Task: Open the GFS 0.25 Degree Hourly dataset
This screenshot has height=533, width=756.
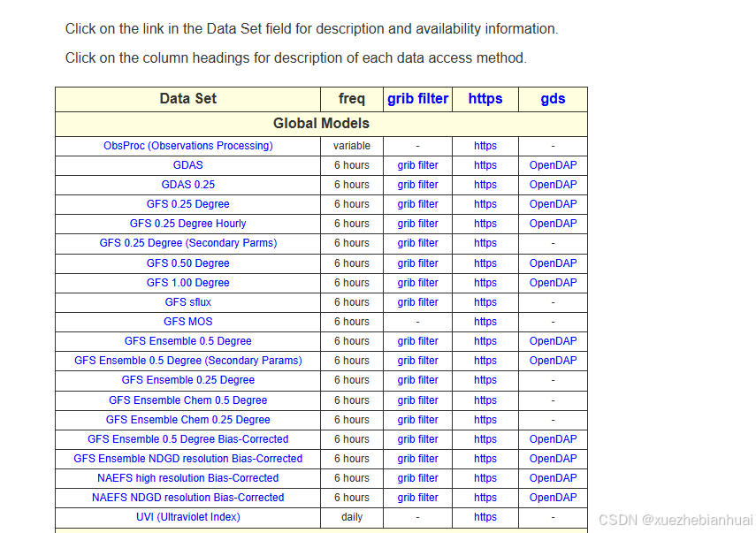Action: [x=187, y=224]
